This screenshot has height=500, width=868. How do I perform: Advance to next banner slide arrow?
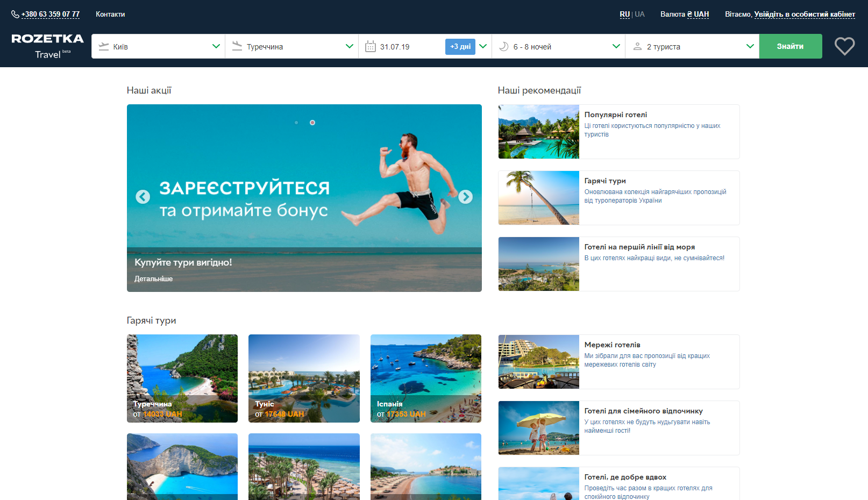(465, 197)
